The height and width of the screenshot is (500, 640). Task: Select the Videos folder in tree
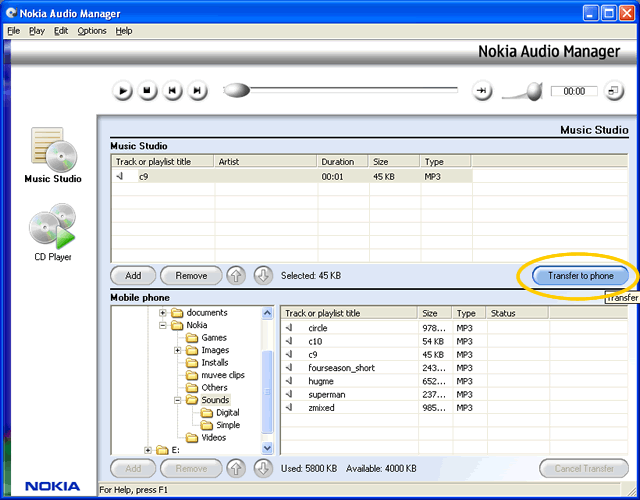(213, 437)
